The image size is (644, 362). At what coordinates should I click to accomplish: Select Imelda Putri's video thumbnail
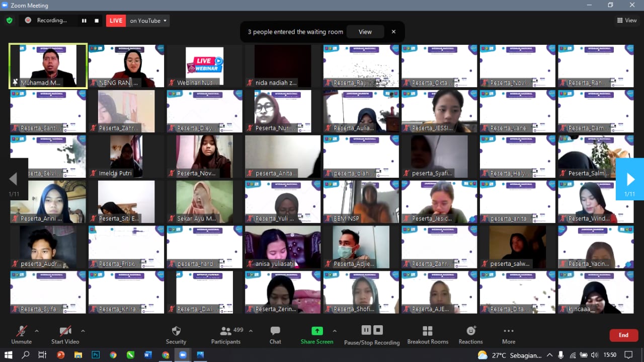click(126, 156)
